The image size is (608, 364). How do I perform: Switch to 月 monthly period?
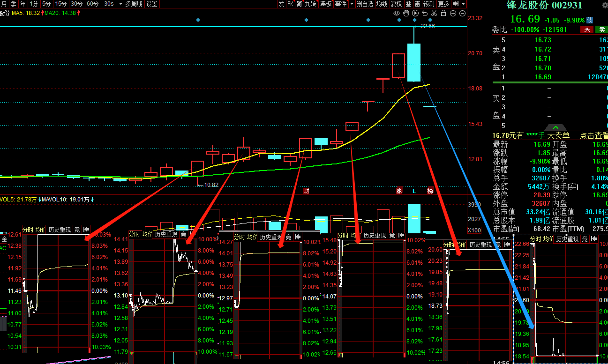(x=4, y=4)
